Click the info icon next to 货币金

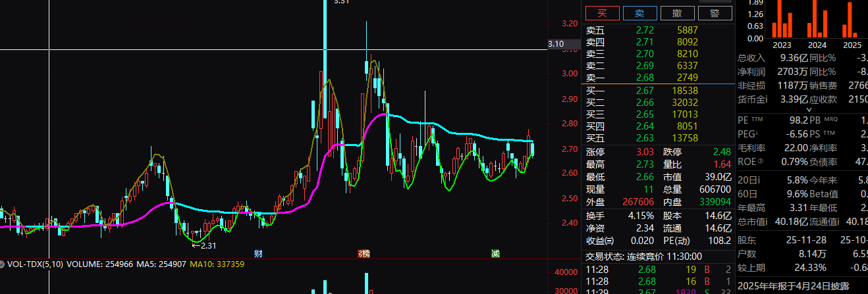(767, 100)
